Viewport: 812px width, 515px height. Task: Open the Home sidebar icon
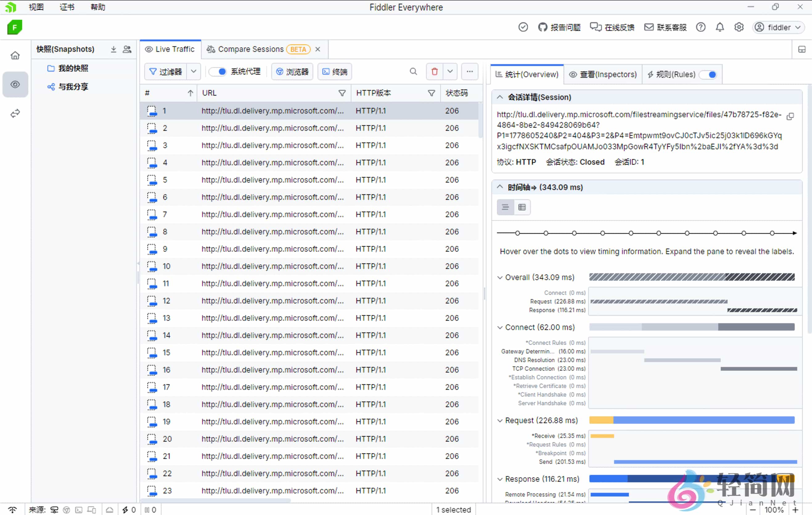[15, 55]
